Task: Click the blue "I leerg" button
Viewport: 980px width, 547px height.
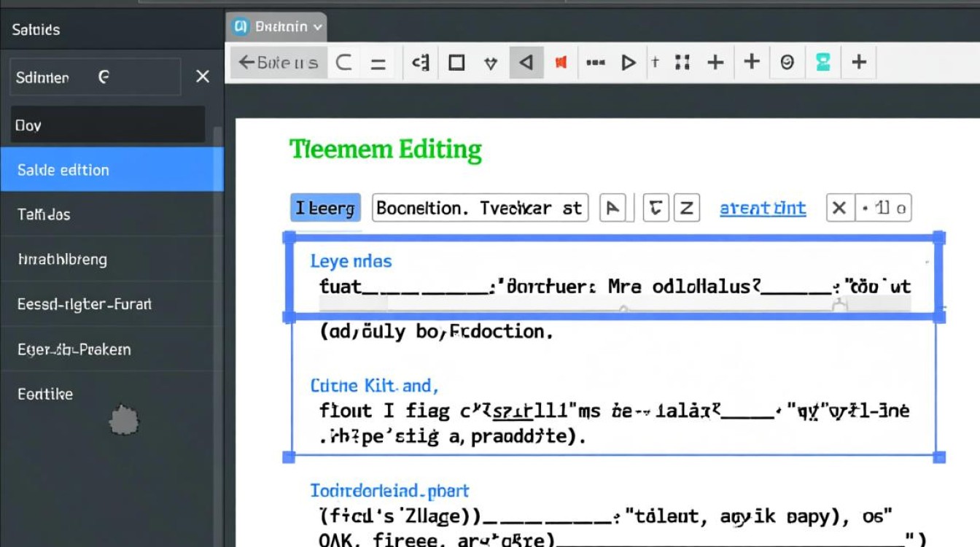Action: 325,209
